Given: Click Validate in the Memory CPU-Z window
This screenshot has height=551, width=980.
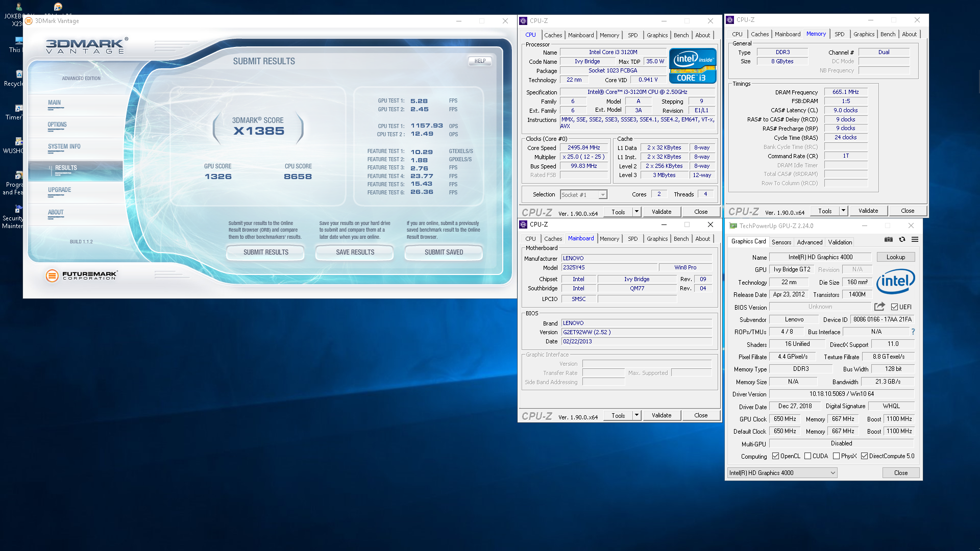Looking at the screenshot, I should (868, 211).
